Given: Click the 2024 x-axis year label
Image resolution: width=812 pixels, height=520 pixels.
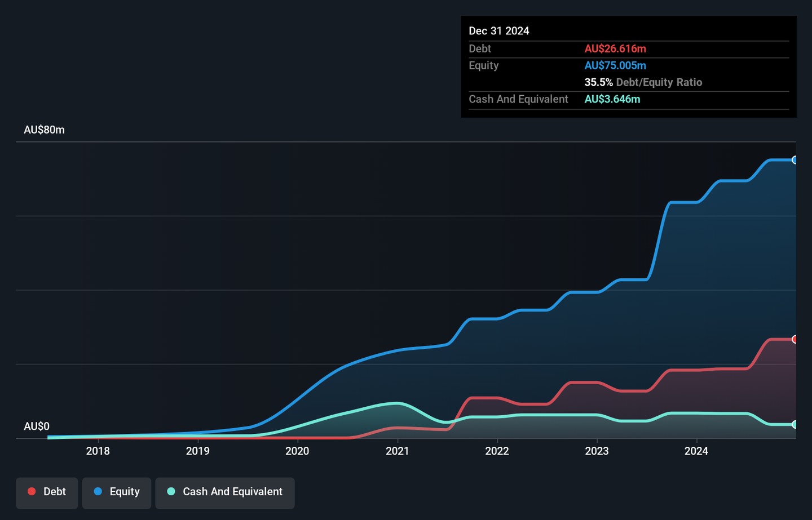Looking at the screenshot, I should 696,451.
